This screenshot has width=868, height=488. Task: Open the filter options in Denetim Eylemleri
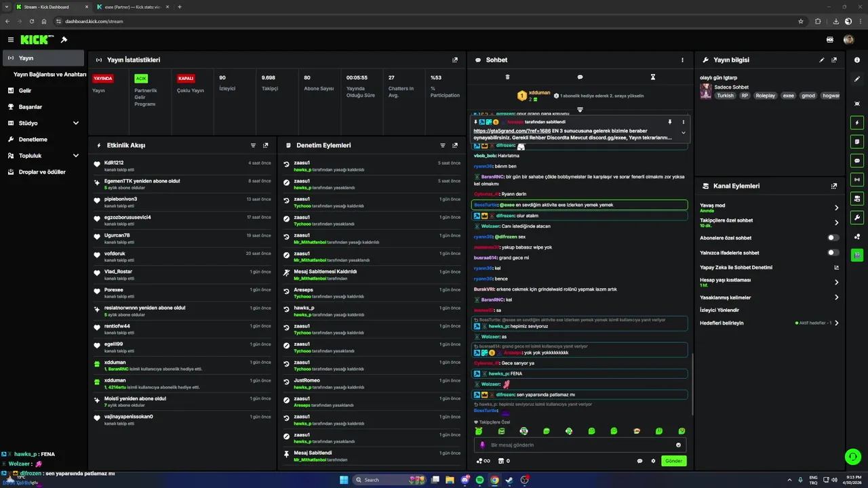click(443, 145)
